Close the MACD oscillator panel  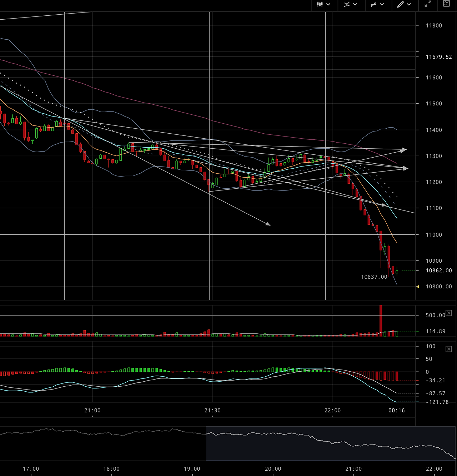click(449, 349)
